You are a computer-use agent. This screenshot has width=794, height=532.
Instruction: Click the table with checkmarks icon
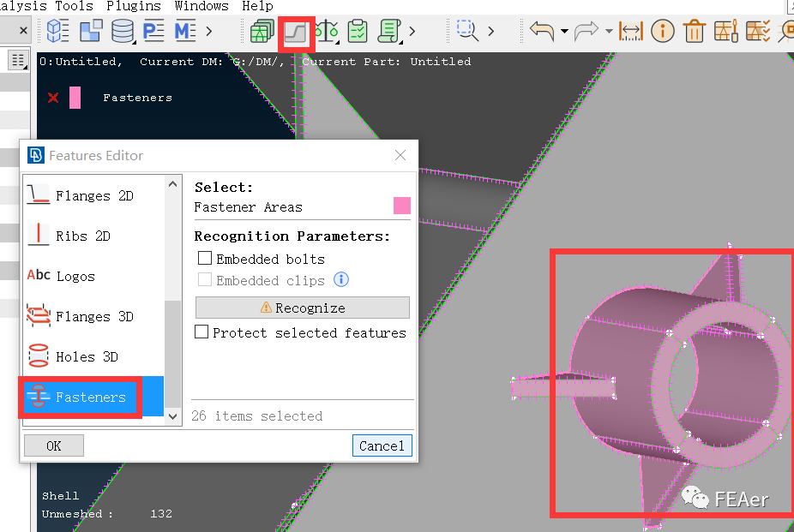[758, 32]
